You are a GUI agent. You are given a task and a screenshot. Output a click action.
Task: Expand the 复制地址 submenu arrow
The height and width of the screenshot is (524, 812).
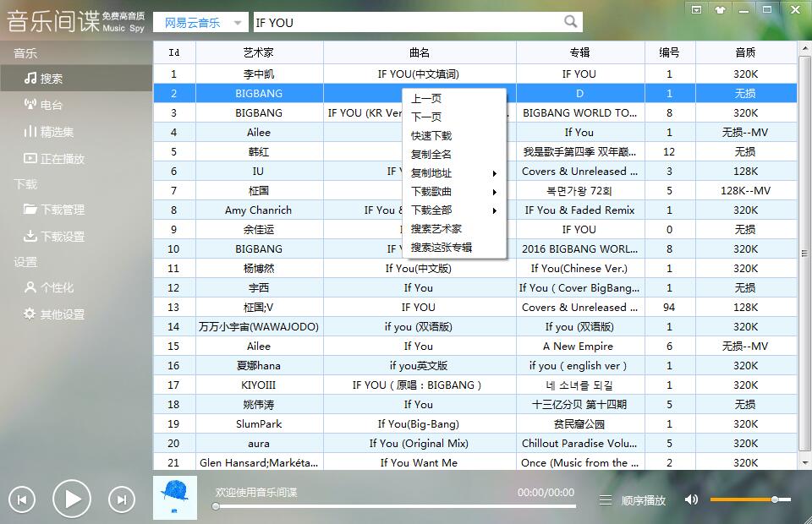(495, 173)
